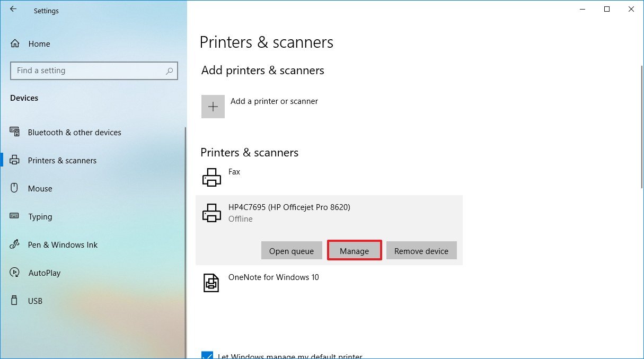Click inside the Find a setting field

point(80,71)
